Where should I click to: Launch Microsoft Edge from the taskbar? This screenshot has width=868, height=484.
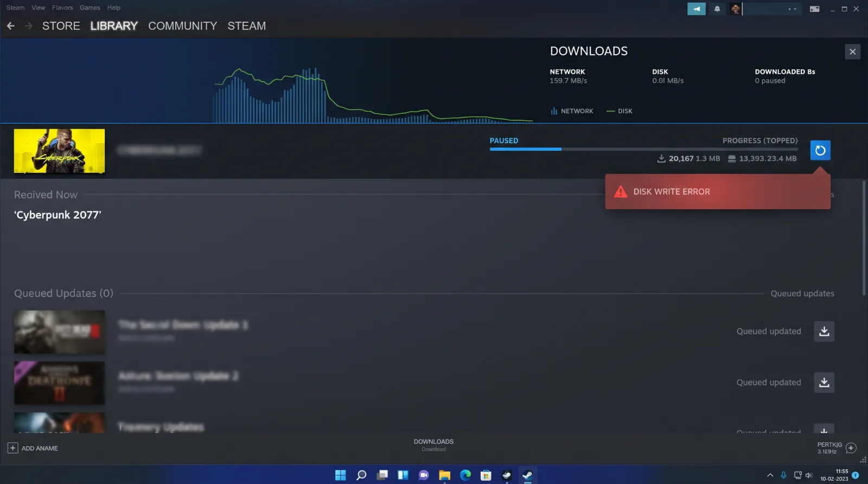(465, 475)
